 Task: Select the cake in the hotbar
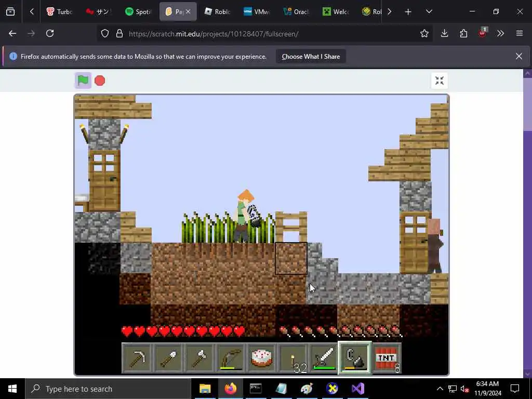point(261,358)
